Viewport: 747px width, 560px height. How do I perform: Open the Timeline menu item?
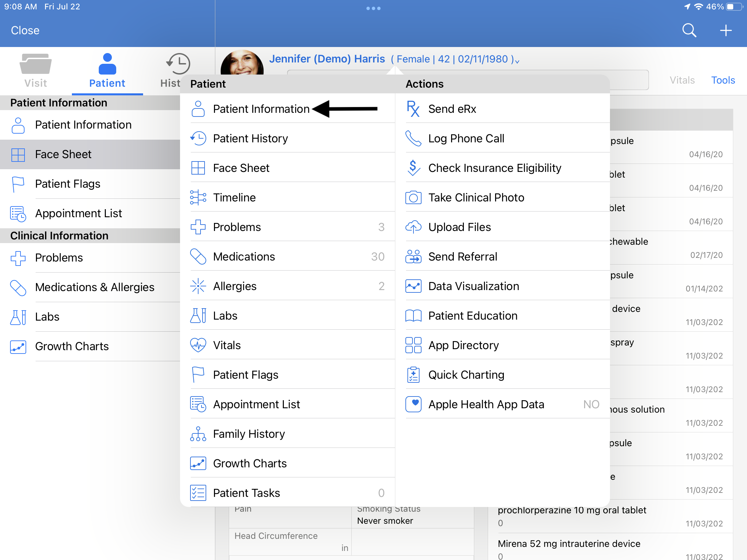(x=234, y=198)
